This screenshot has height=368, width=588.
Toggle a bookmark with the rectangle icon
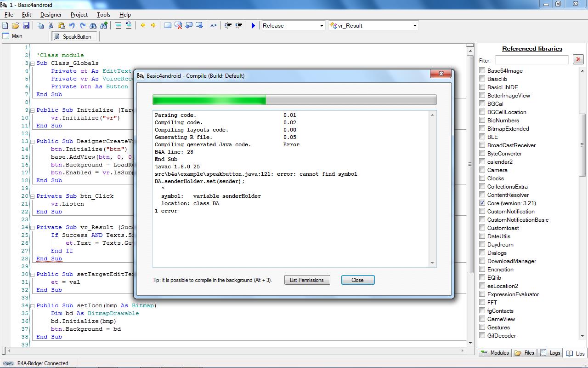coord(168,26)
